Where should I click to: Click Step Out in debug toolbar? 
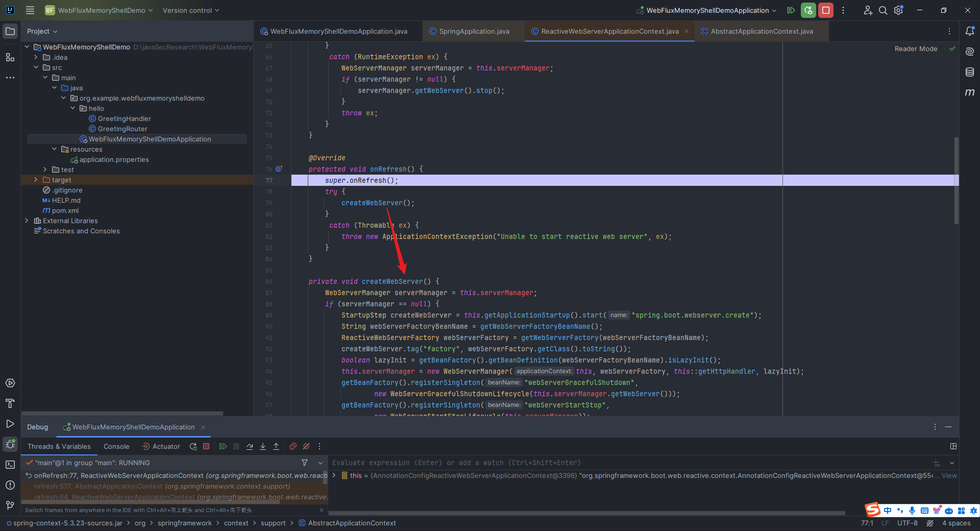[276, 446]
